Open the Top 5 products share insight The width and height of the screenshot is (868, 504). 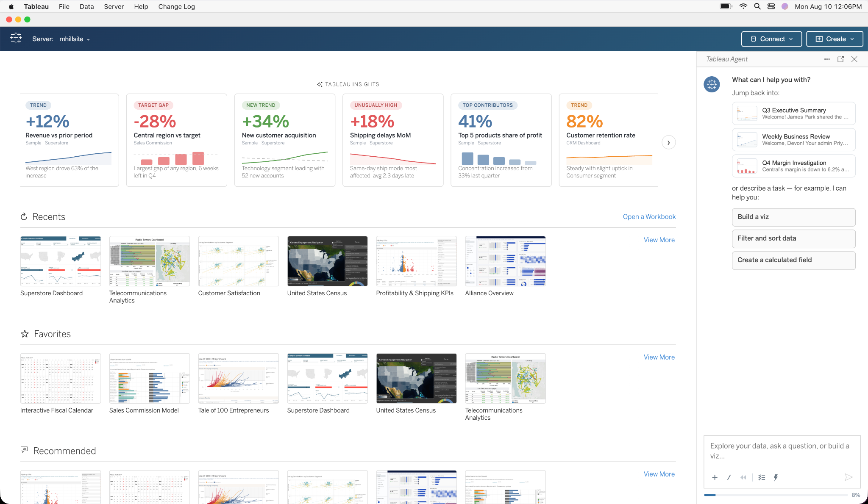pyautogui.click(x=501, y=140)
